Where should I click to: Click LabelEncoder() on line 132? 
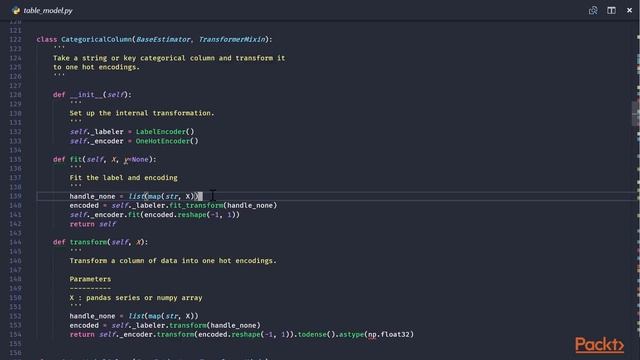[165, 132]
